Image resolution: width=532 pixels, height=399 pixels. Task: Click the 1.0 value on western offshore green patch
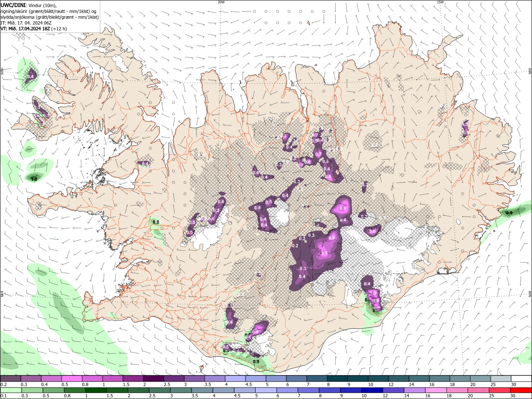coord(34,179)
